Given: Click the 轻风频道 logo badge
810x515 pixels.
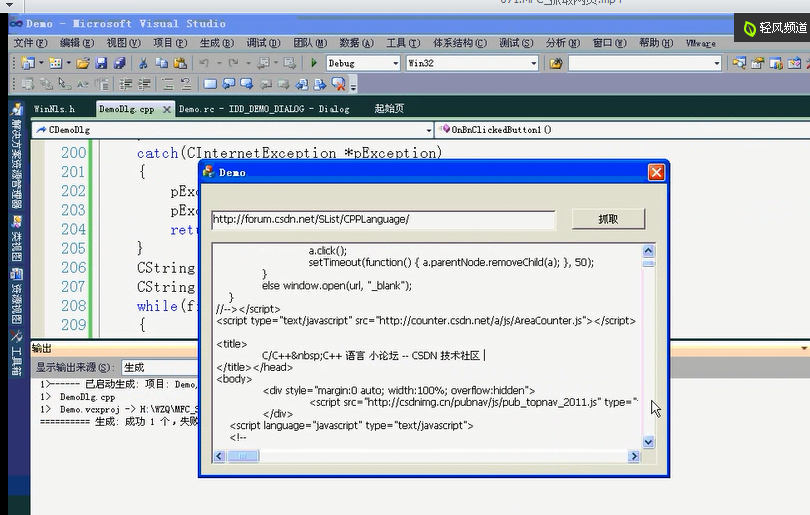Looking at the screenshot, I should (x=773, y=28).
